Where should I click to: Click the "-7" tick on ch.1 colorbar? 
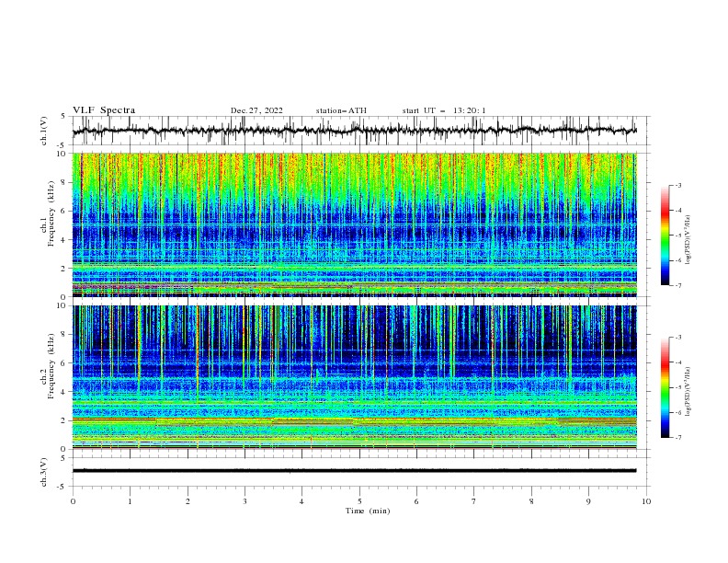tap(678, 285)
